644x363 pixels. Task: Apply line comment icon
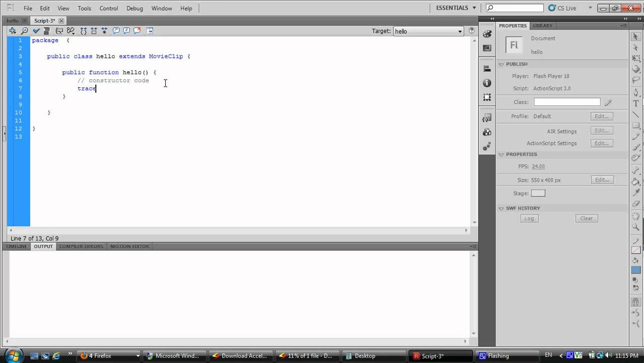point(126,31)
